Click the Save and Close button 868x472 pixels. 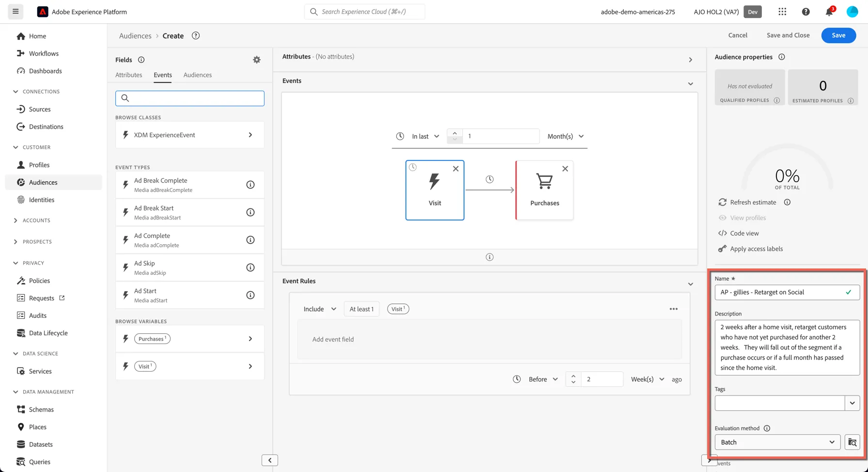click(x=788, y=35)
